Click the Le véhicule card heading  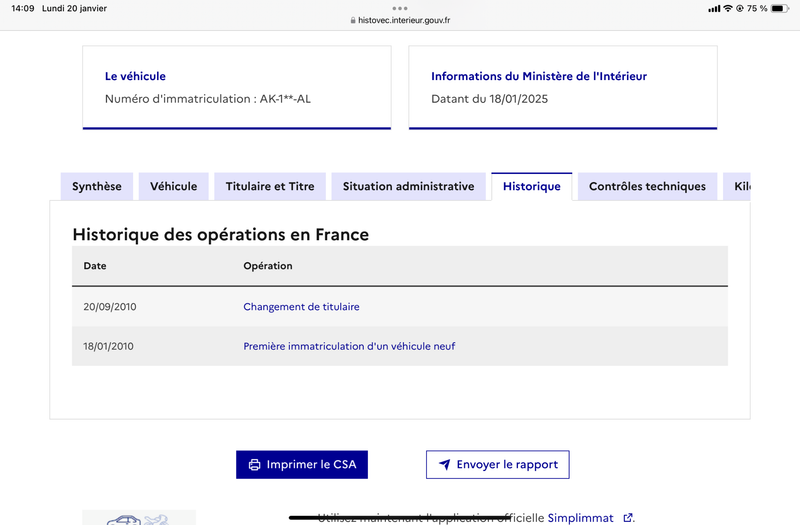pos(135,76)
